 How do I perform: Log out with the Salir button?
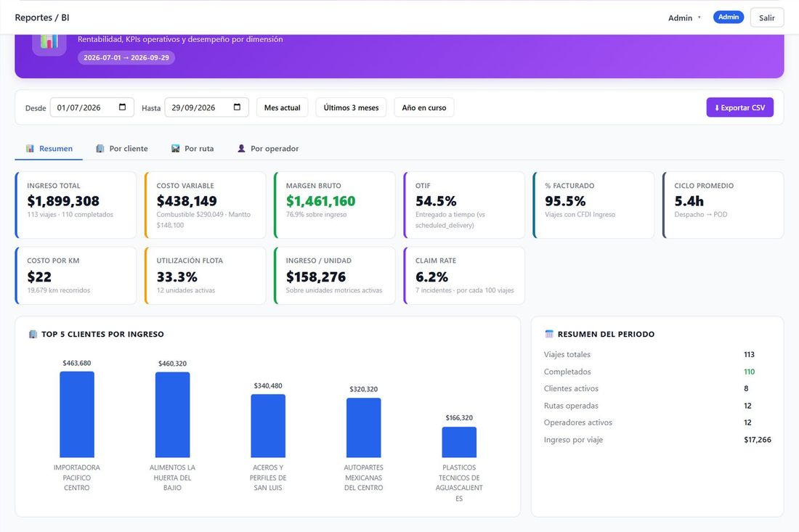pos(767,18)
